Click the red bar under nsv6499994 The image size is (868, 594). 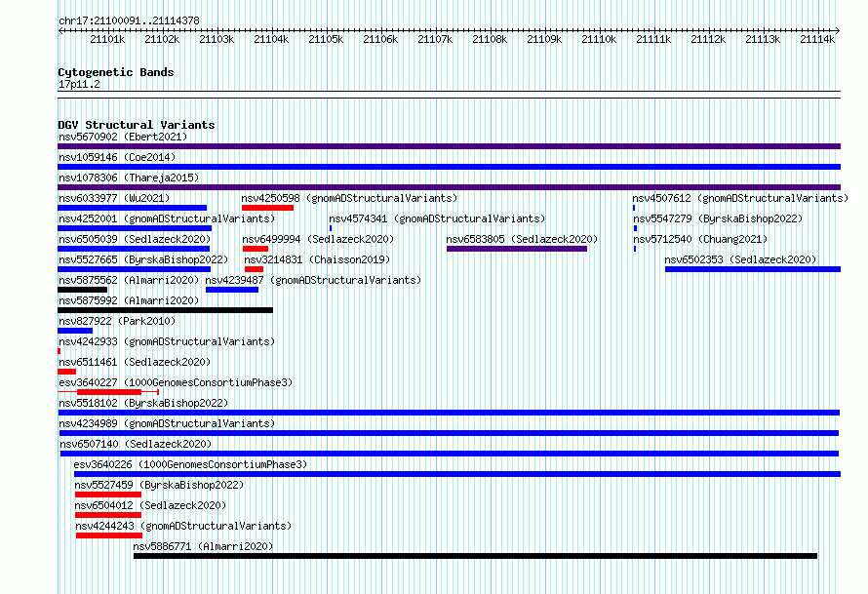(x=256, y=249)
